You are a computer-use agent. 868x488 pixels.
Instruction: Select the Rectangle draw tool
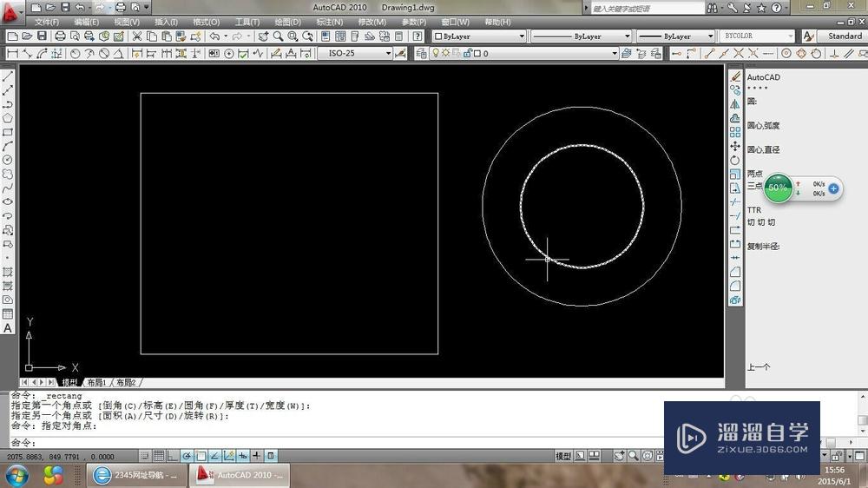[x=8, y=132]
